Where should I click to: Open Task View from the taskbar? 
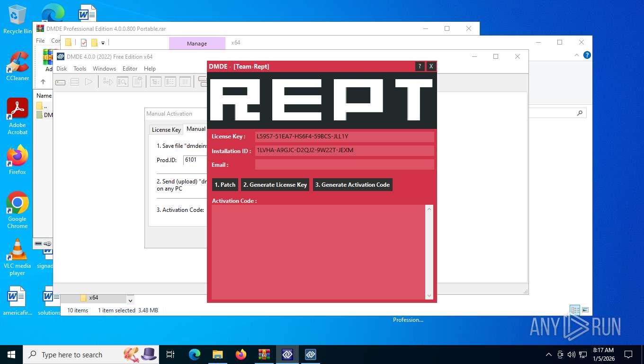170,355
